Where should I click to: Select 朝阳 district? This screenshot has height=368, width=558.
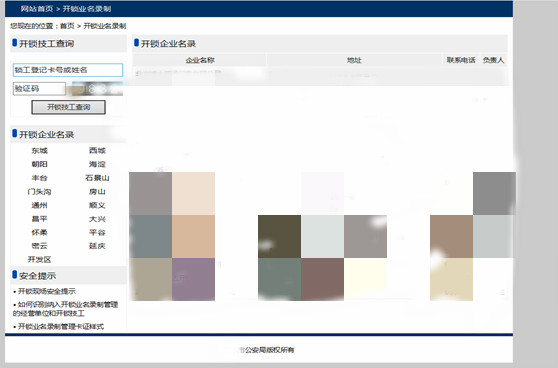[x=40, y=164]
